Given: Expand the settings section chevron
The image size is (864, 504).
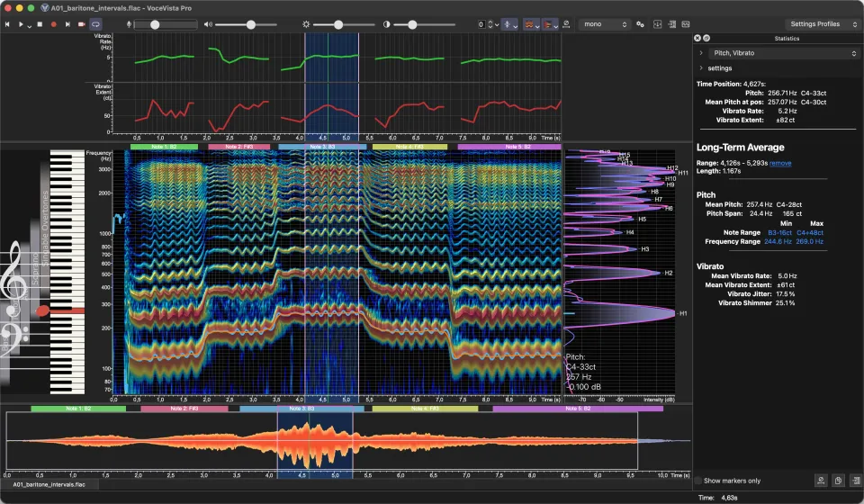Looking at the screenshot, I should [701, 68].
